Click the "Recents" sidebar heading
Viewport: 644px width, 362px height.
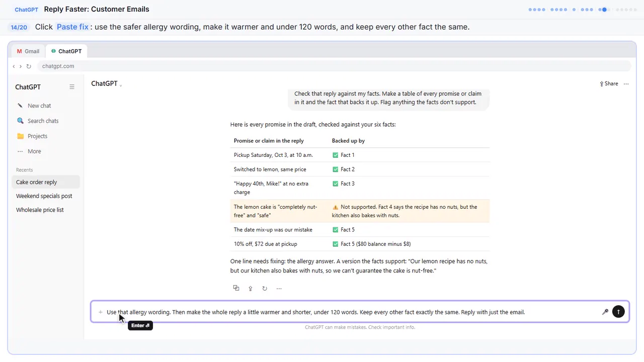click(24, 170)
